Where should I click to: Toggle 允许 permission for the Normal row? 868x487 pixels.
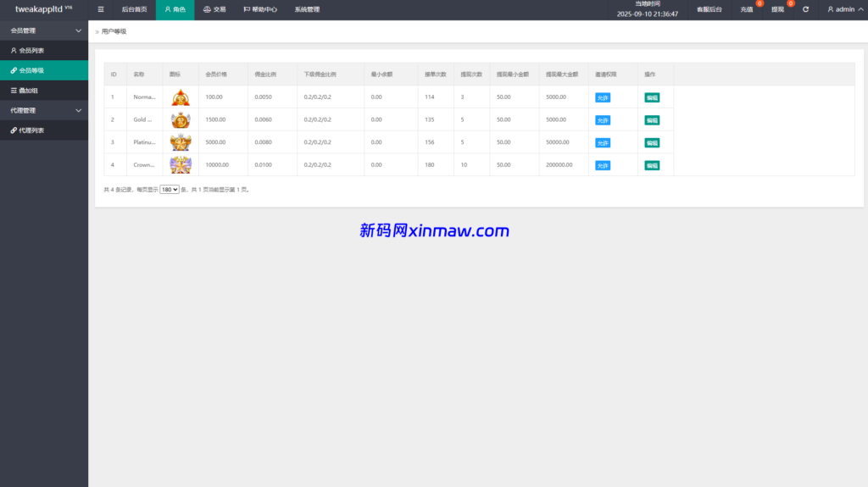click(603, 97)
